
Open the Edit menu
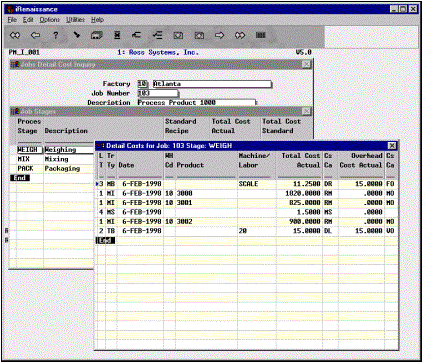pos(28,20)
